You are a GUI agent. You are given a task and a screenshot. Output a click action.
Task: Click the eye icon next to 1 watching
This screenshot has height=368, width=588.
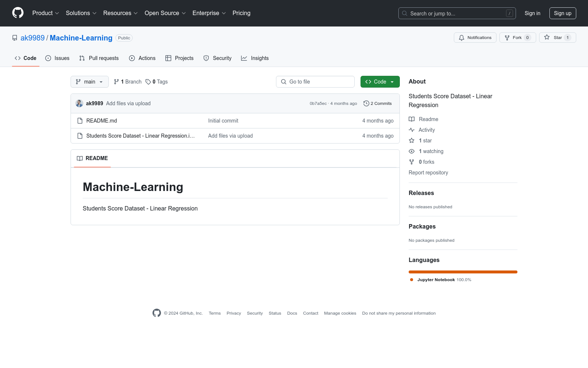pos(412,151)
